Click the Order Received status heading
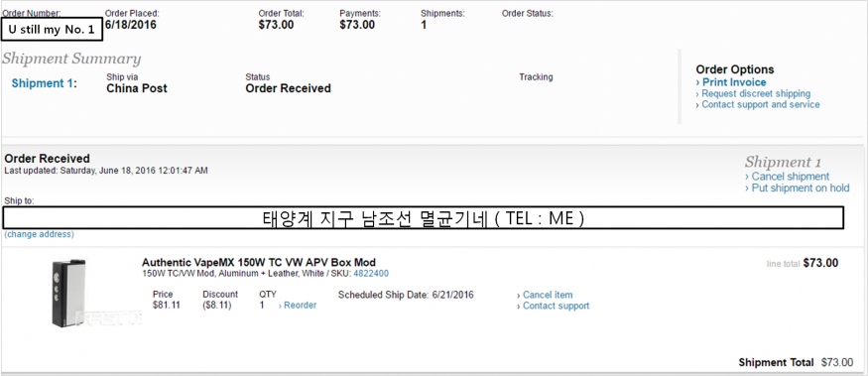Viewport: 868px width, 376px height. [x=47, y=159]
